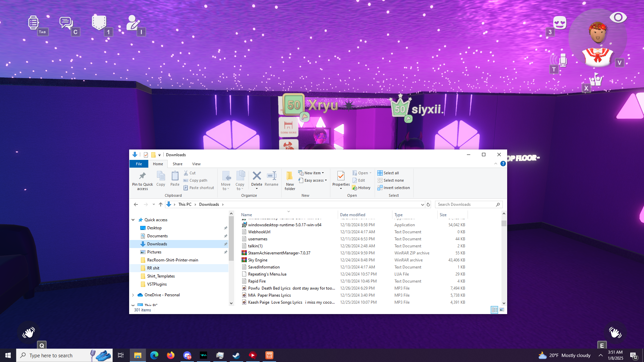Switch to large icons view toggle

pos(502,310)
